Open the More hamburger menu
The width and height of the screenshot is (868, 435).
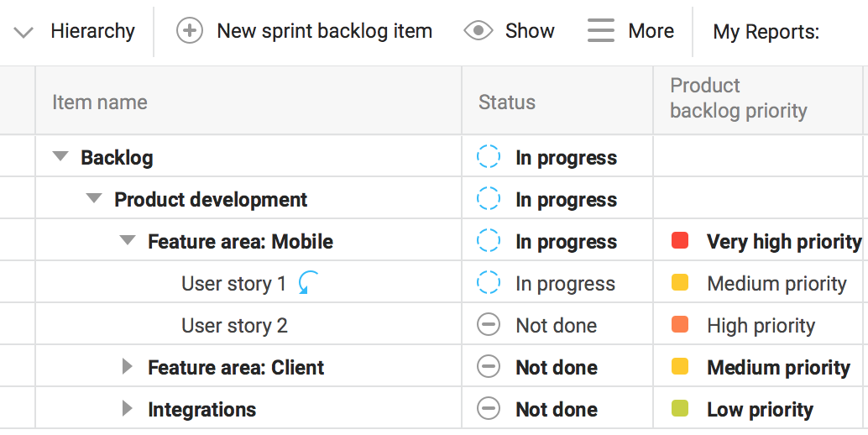pos(601,31)
